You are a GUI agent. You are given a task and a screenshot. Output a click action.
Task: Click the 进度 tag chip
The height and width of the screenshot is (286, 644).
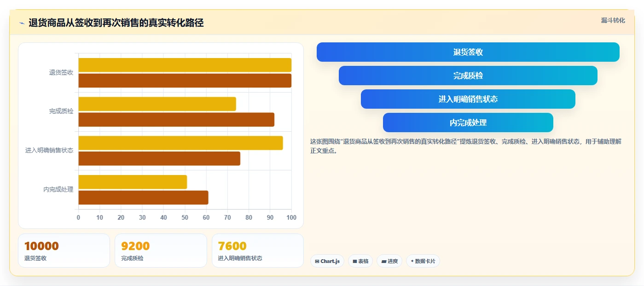(389, 261)
